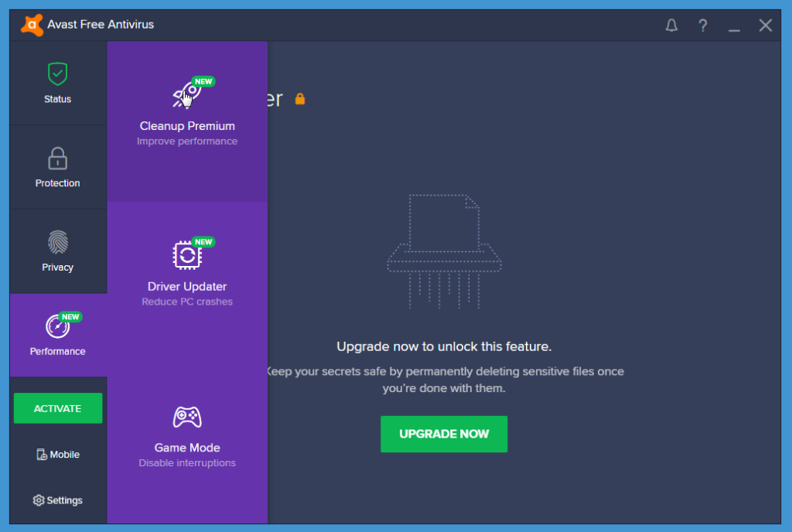Click 'Avast Free Antivirus' title text
792x532 pixels.
tap(101, 24)
